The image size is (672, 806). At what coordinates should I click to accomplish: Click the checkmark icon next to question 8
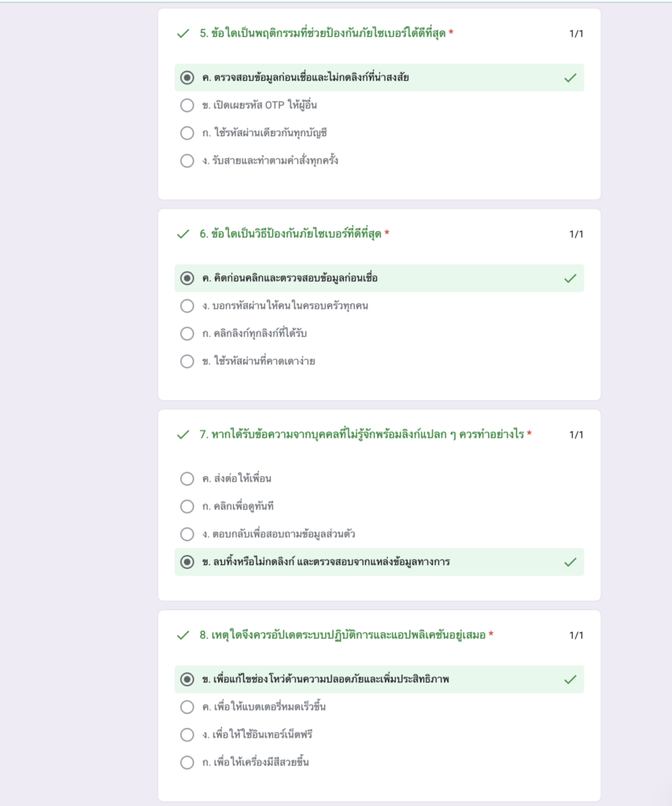point(183,635)
